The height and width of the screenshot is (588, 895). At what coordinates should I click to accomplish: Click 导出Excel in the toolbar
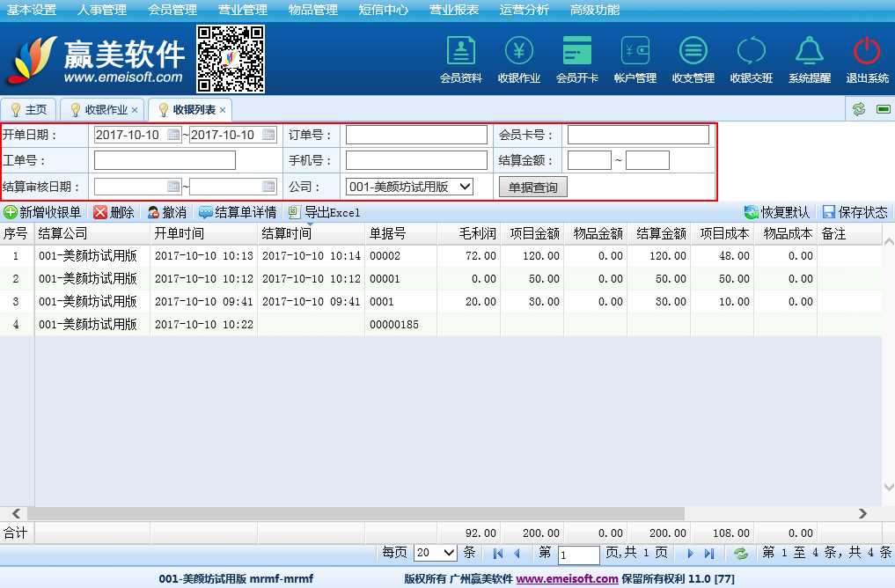click(x=324, y=212)
